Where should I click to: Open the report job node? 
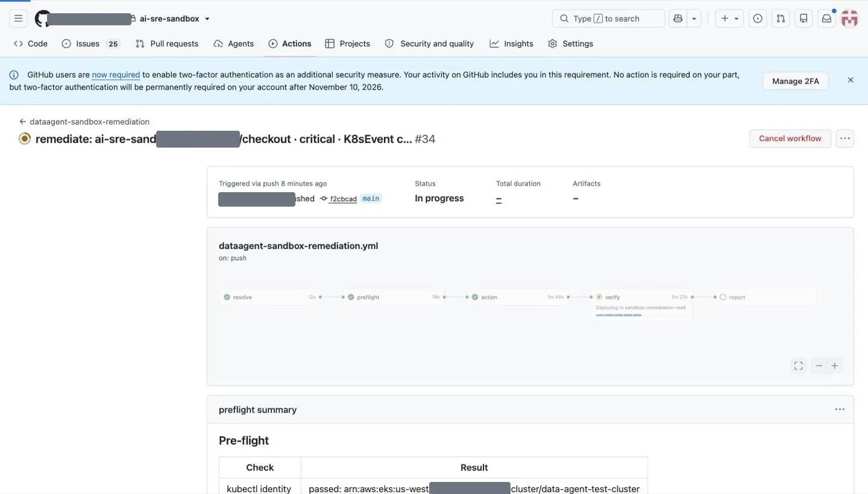click(x=766, y=297)
